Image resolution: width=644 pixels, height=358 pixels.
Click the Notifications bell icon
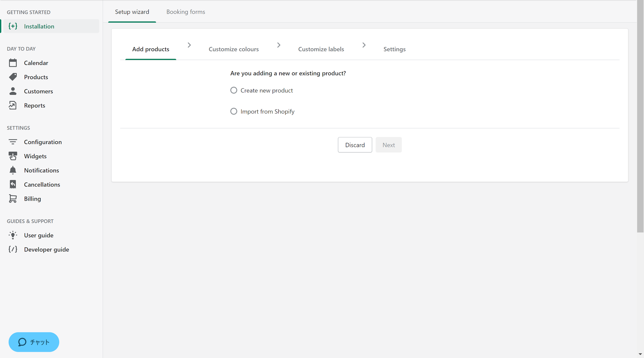[x=13, y=170]
